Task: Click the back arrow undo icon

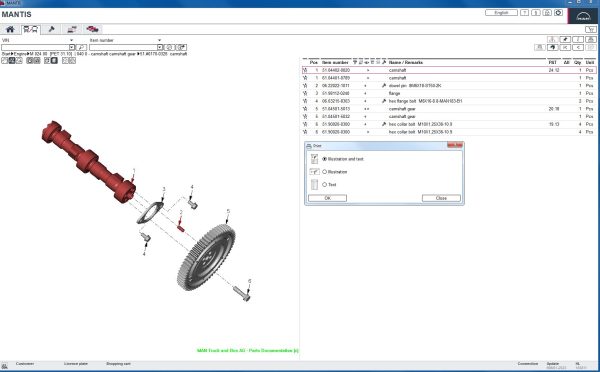Action: point(553,47)
